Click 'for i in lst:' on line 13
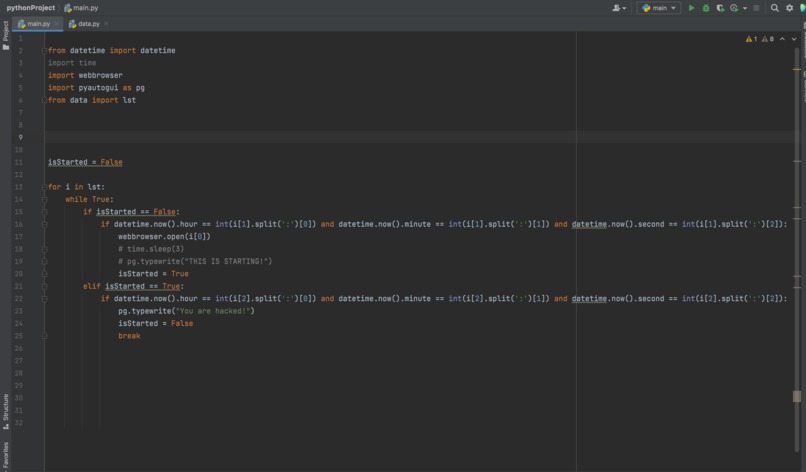Screen dimensions: 806x472 pos(76,187)
